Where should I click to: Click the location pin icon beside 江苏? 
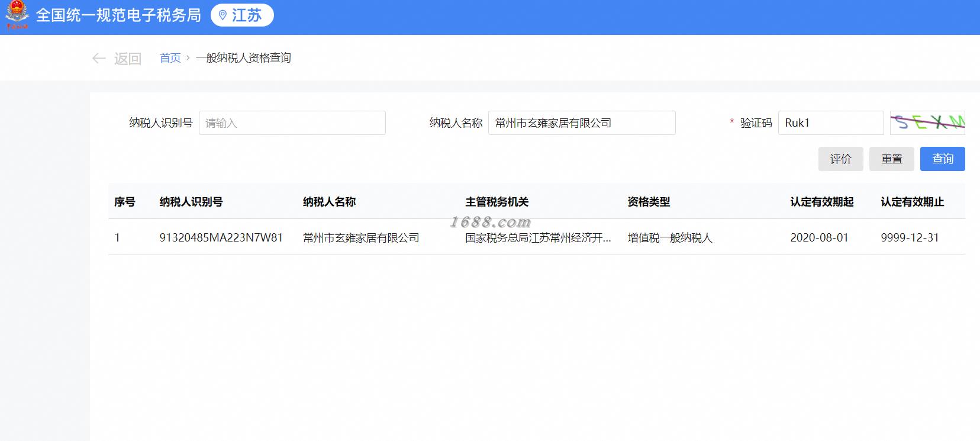(223, 15)
